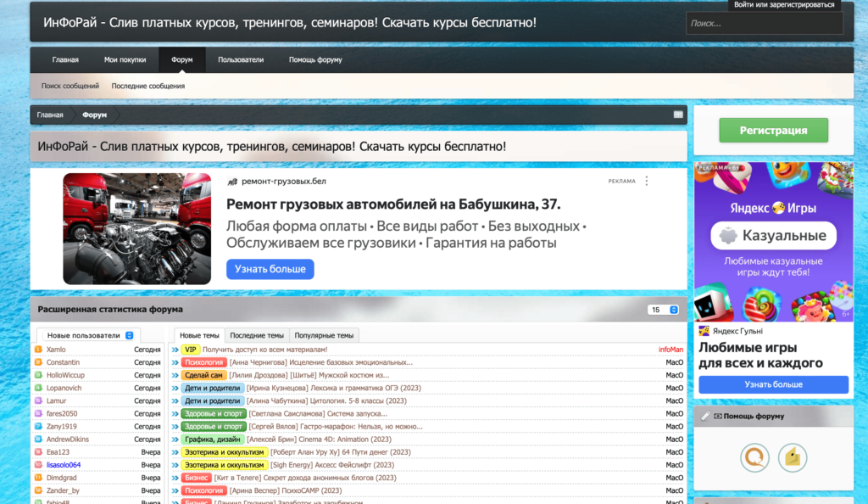Click arrow icon before Анна Чернигова topic
868x504 pixels.
click(175, 362)
